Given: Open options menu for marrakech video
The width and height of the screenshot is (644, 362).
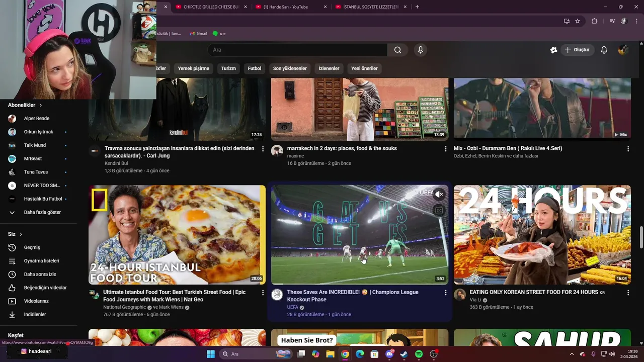Looking at the screenshot, I should click(445, 149).
